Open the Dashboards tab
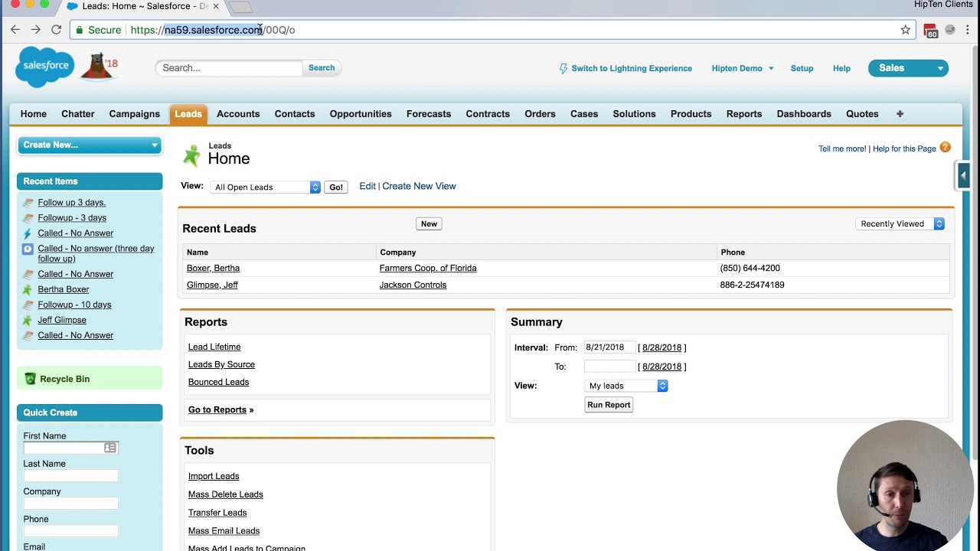Image resolution: width=980 pixels, height=551 pixels. click(x=804, y=114)
